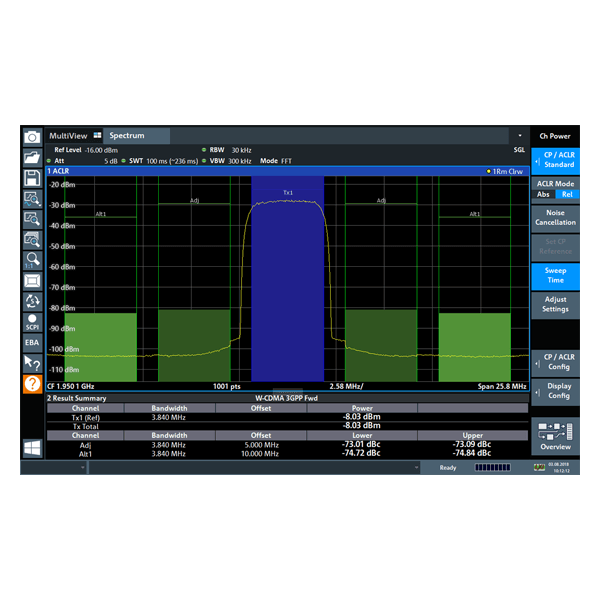Click the circular-arrows sequencer icon
Viewport: 600px width, 600px height.
click(x=32, y=302)
